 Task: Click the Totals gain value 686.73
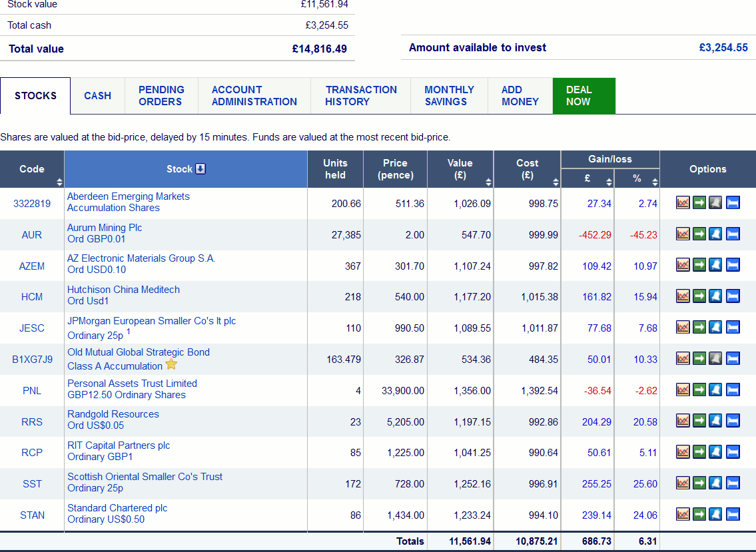pyautogui.click(x=596, y=541)
